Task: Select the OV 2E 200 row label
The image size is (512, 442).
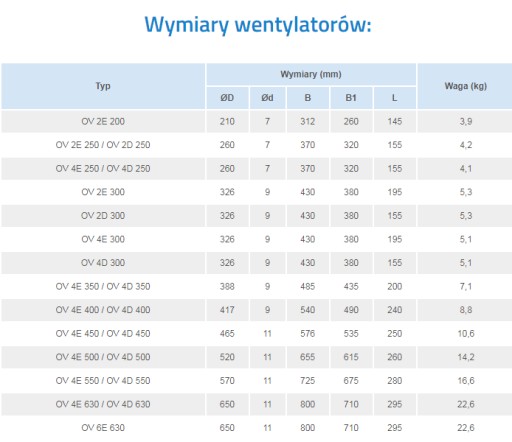Action: coord(103,121)
